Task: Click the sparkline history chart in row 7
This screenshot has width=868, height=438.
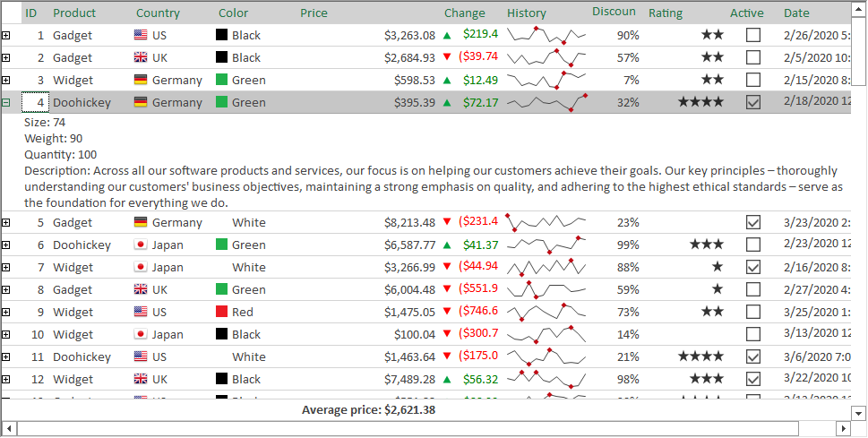Action: (546, 267)
